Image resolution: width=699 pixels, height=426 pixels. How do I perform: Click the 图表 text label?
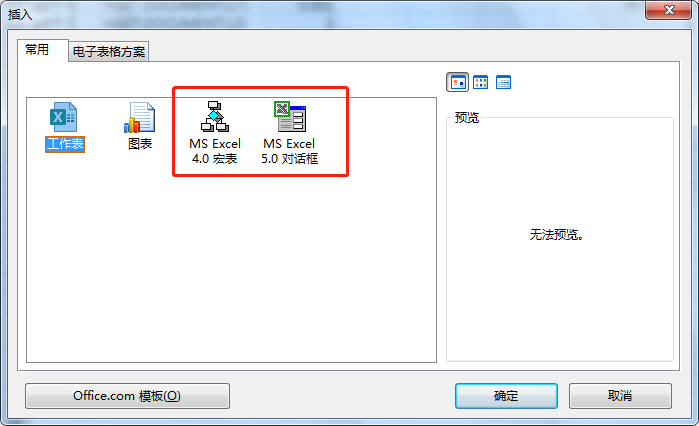click(x=140, y=143)
